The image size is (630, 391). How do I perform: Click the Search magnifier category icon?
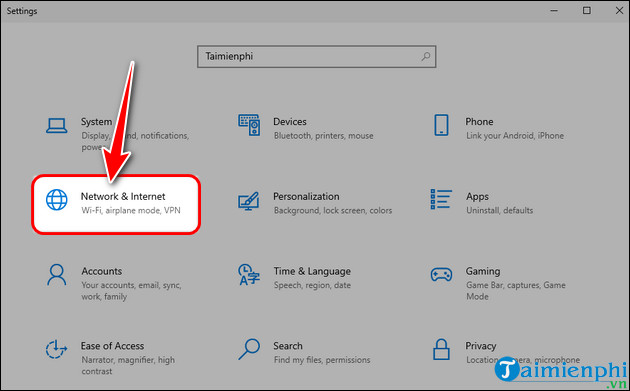click(x=249, y=349)
